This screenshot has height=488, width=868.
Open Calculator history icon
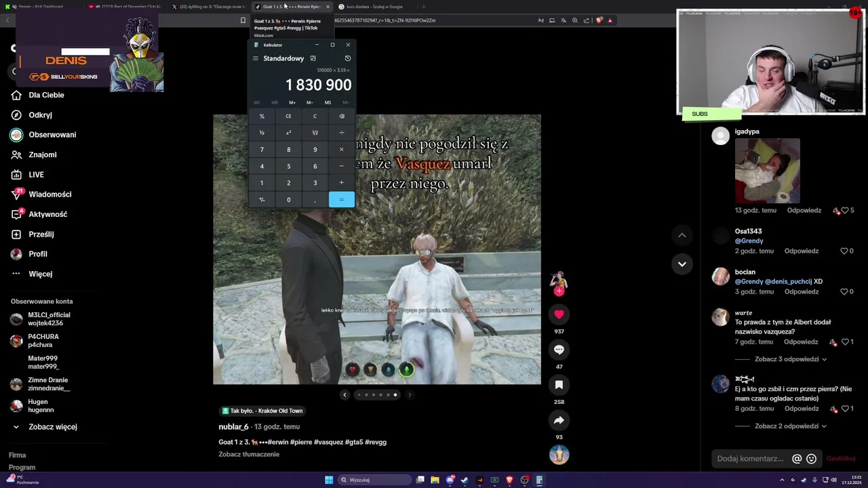347,58
